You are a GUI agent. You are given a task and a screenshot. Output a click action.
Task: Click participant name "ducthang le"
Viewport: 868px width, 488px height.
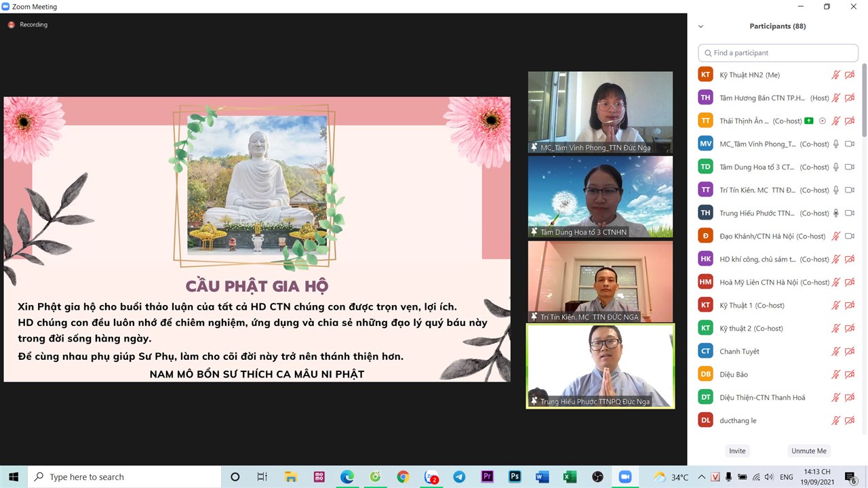click(x=738, y=421)
